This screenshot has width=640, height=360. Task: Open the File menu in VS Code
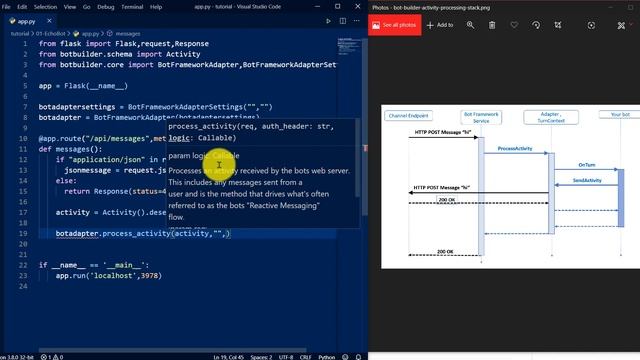[x=6, y=7]
